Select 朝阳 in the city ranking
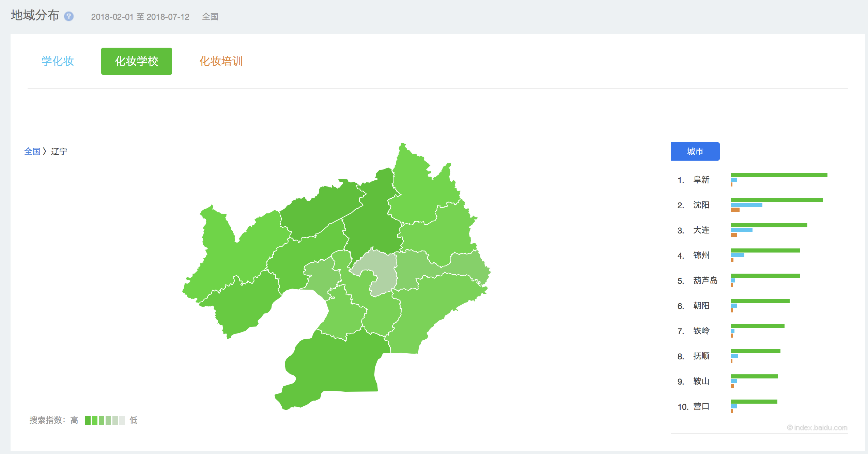This screenshot has width=868, height=454. pyautogui.click(x=701, y=306)
